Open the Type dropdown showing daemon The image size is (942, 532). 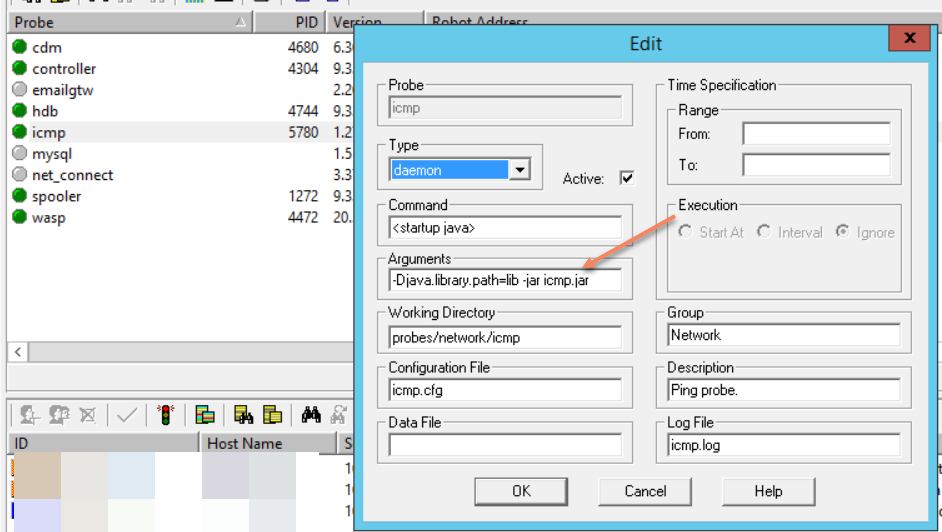pyautogui.click(x=520, y=170)
